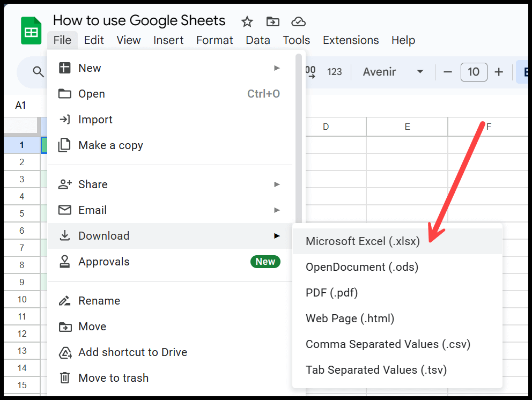
Task: Download as Tab Separated Values (.tsv)
Action: [x=397, y=370]
